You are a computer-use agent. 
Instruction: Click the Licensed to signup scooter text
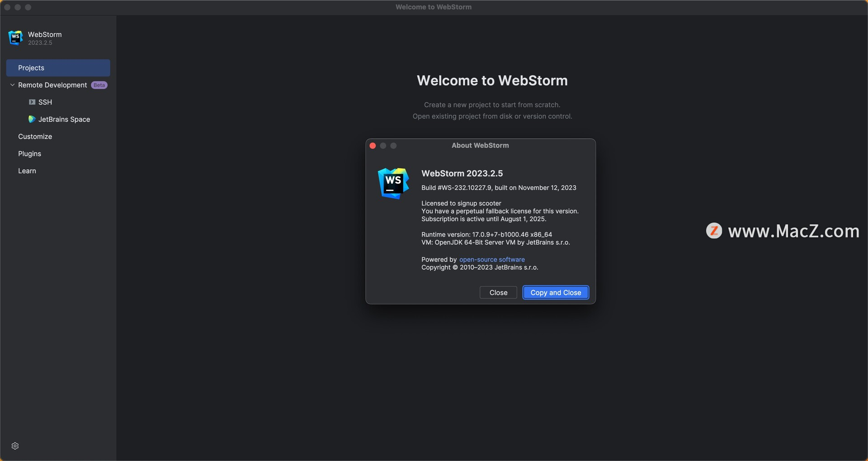(461, 204)
